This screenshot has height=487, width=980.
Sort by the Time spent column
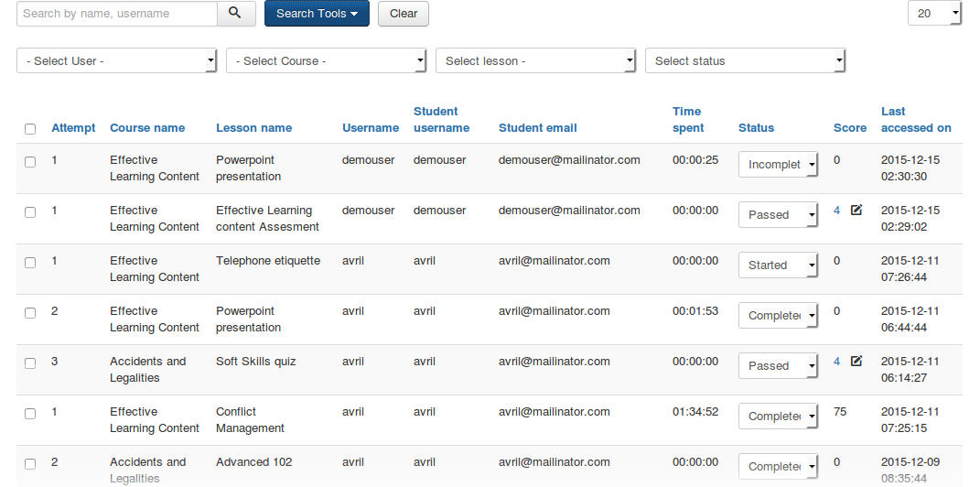(x=688, y=120)
